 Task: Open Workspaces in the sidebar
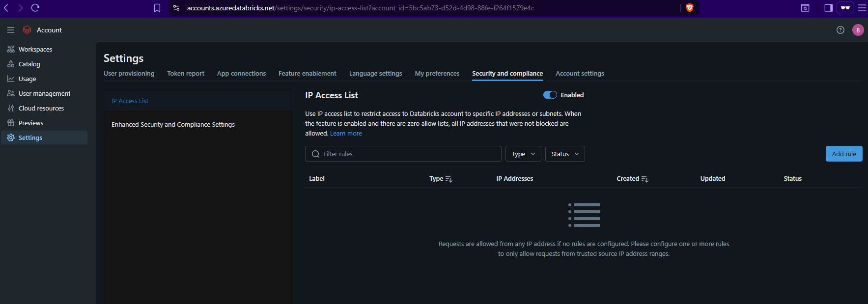coord(44,49)
